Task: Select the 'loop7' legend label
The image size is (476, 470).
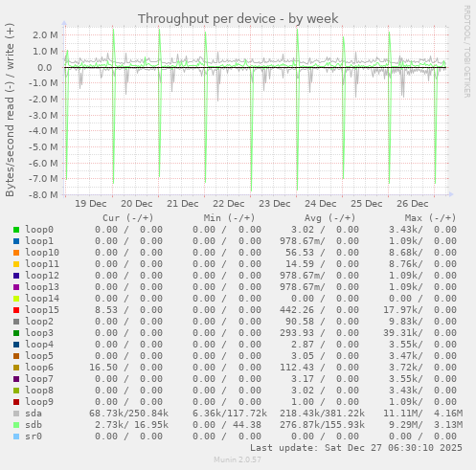Action: coord(39,379)
